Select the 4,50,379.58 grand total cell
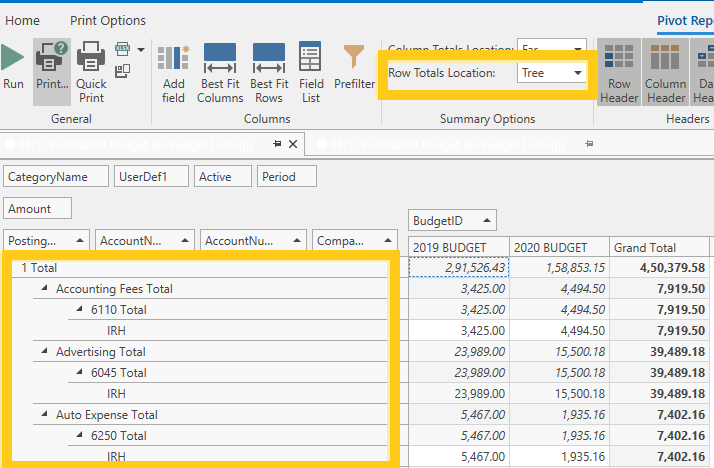Viewport: 714px width, 468px height. click(x=659, y=268)
